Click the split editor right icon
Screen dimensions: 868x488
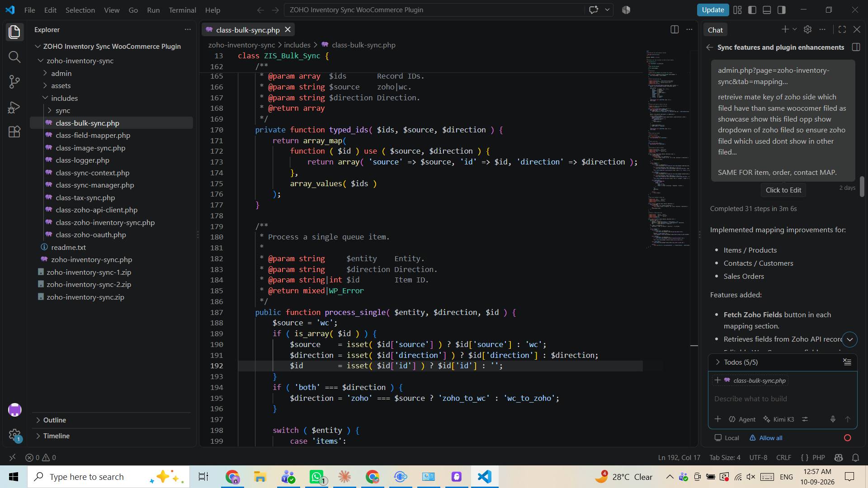coord(675,29)
